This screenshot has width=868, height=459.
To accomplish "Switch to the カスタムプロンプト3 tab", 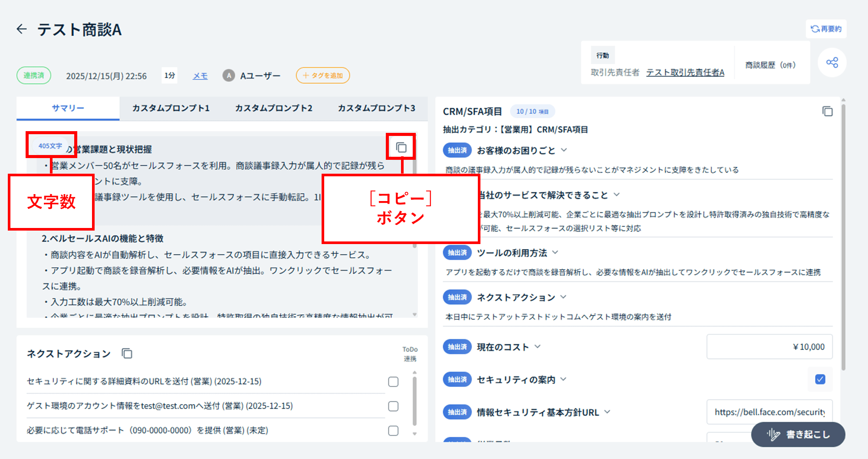I will tap(376, 108).
